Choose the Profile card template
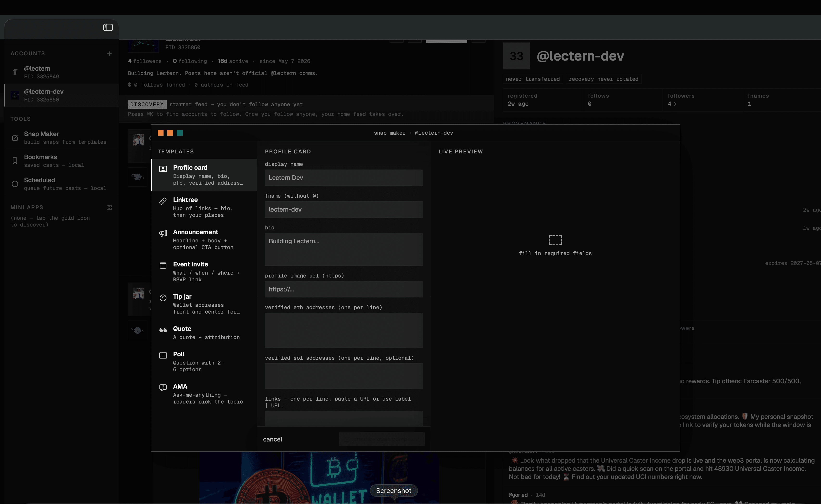 204,175
